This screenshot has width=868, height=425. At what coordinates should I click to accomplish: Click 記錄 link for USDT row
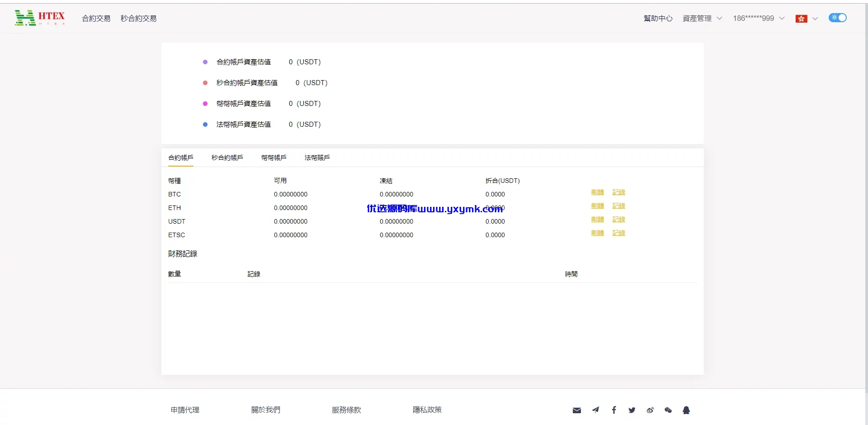pyautogui.click(x=618, y=220)
